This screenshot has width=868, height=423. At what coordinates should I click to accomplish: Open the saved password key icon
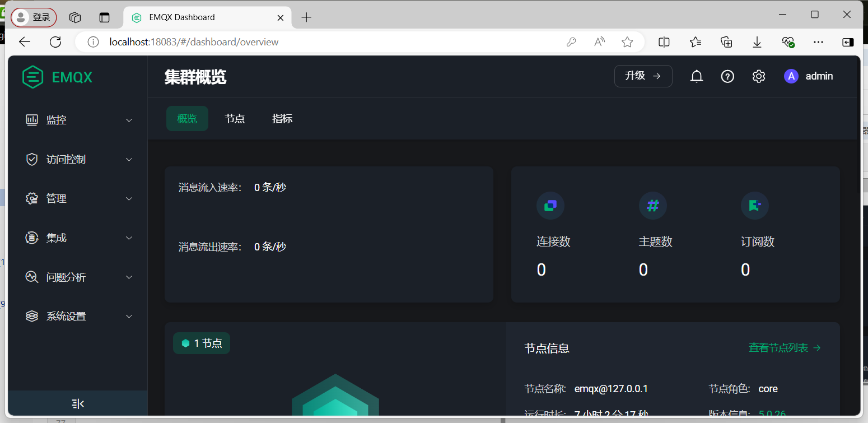click(571, 42)
